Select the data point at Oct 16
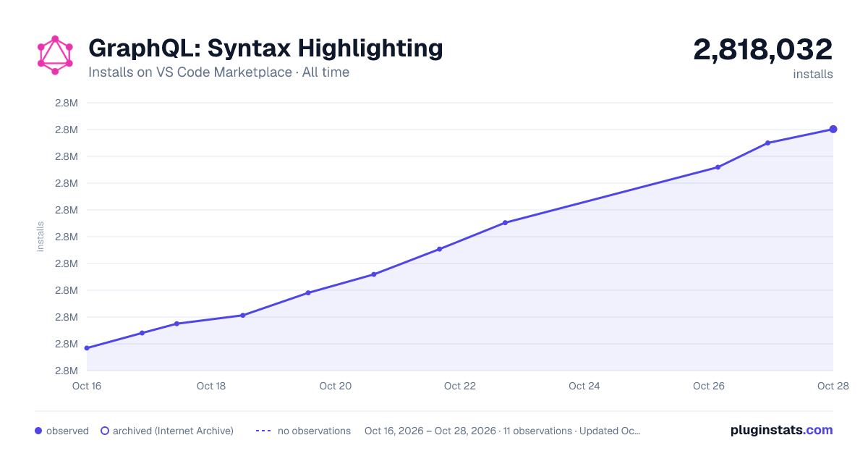This screenshot has width=868, height=456. pos(87,348)
